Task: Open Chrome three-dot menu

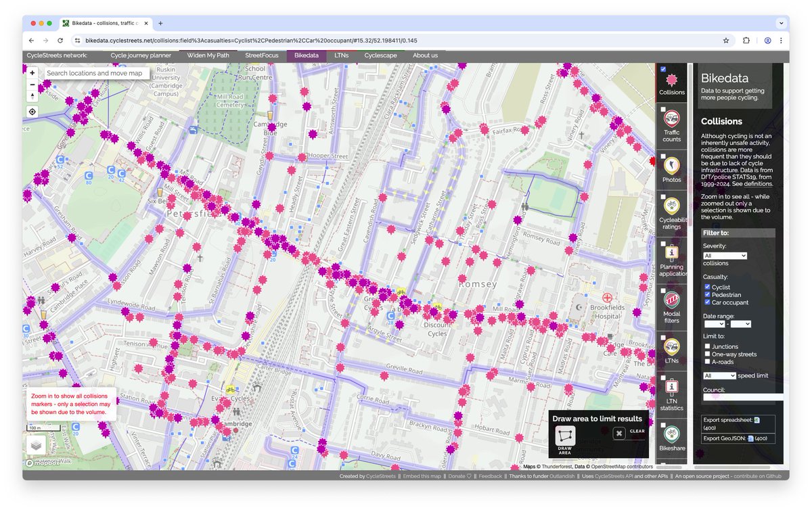Action: point(781,41)
